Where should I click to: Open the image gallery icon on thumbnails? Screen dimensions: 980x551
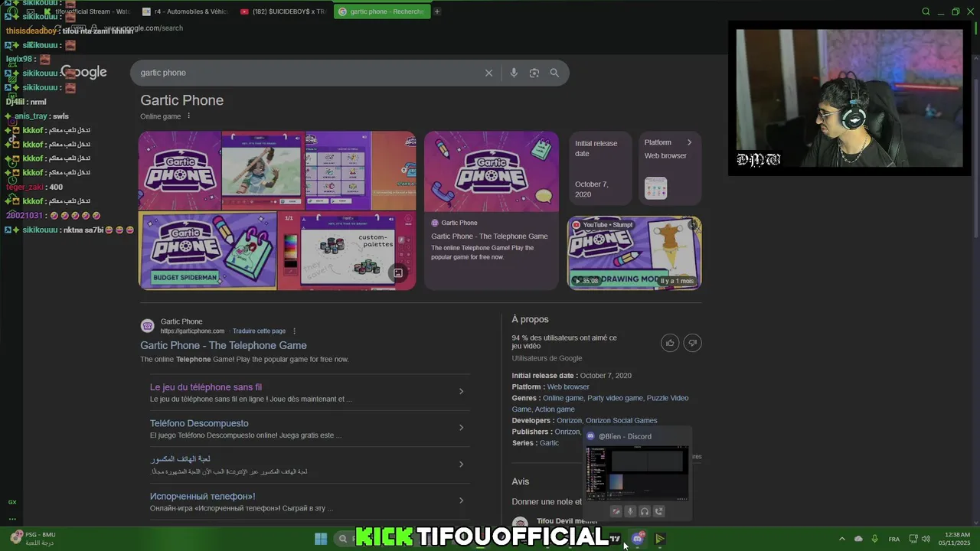pos(398,273)
